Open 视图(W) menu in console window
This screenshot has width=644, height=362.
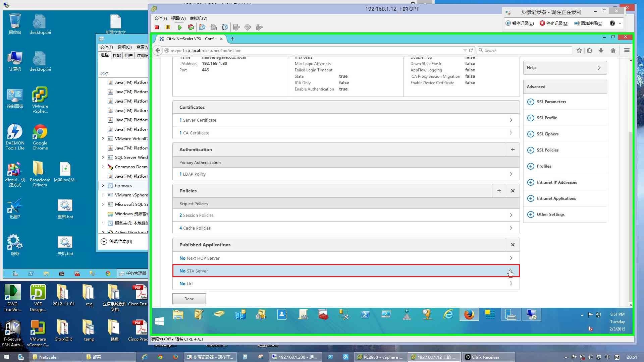pyautogui.click(x=178, y=18)
